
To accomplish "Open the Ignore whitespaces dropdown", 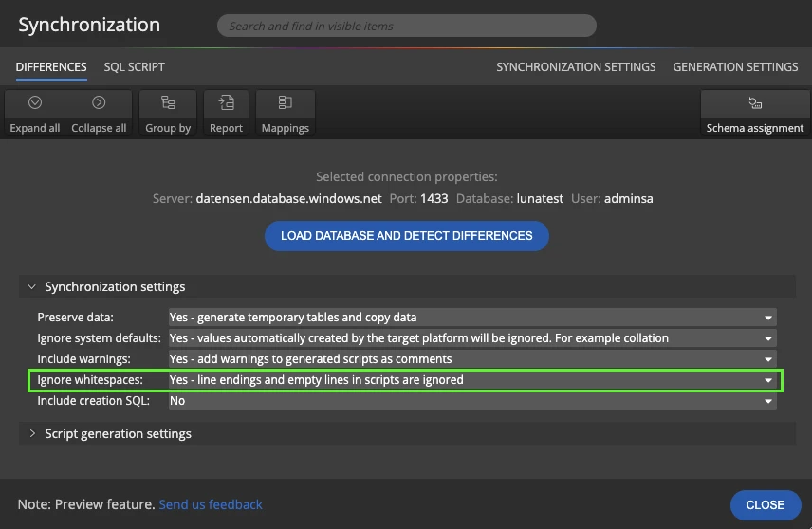I will [x=472, y=380].
